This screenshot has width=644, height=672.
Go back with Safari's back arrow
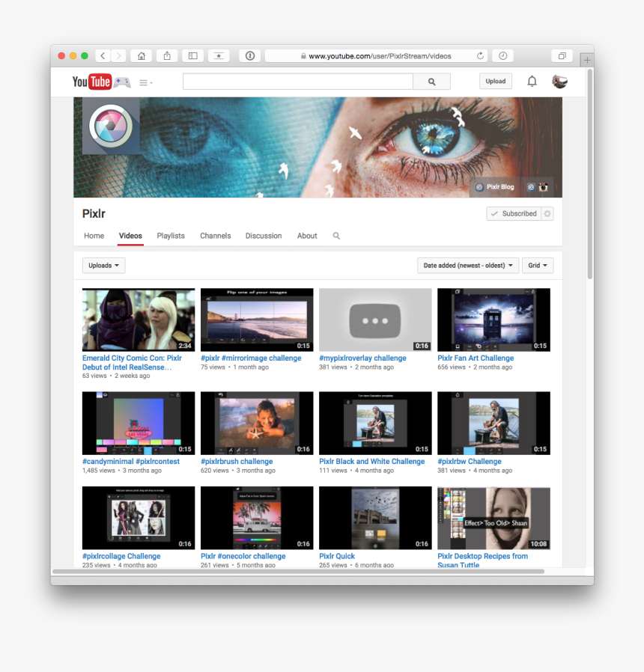(x=103, y=55)
